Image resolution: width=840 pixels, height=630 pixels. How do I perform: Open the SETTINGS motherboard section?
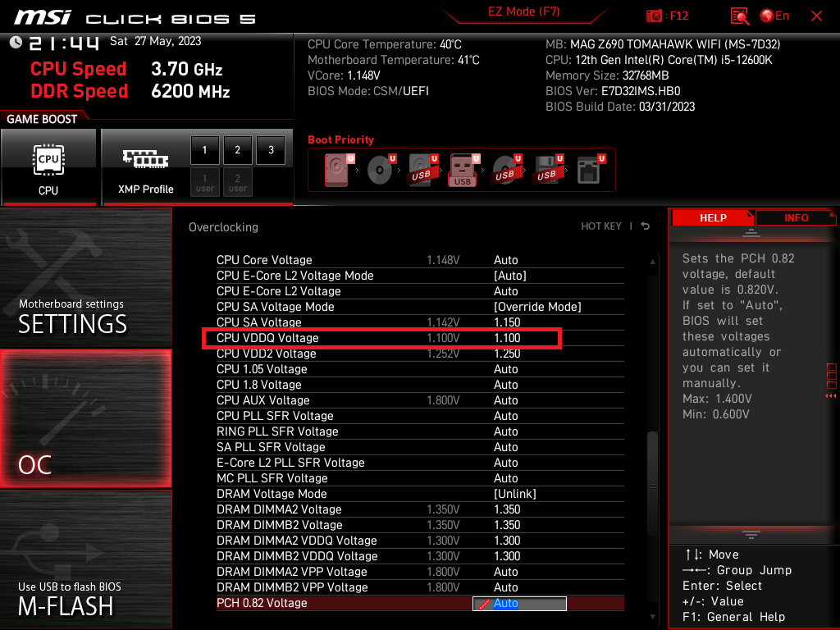coord(85,277)
